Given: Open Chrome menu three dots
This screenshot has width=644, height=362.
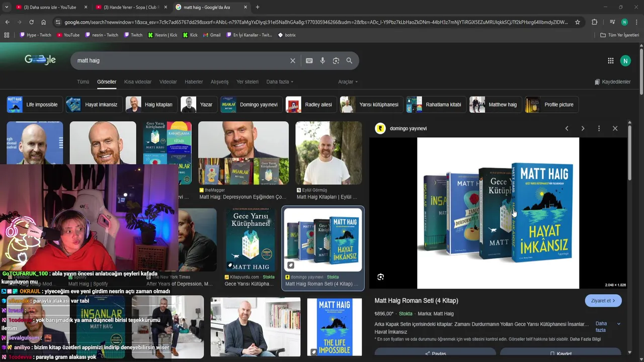Looking at the screenshot, I should 636,22.
